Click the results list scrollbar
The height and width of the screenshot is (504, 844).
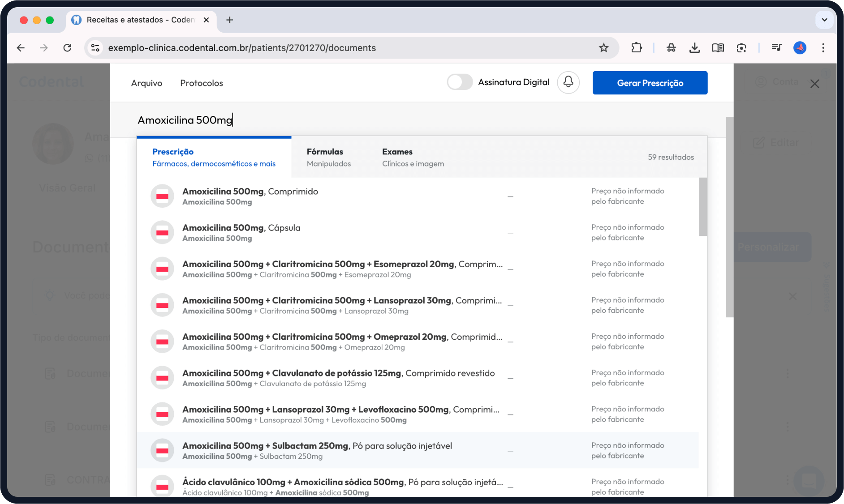(703, 207)
